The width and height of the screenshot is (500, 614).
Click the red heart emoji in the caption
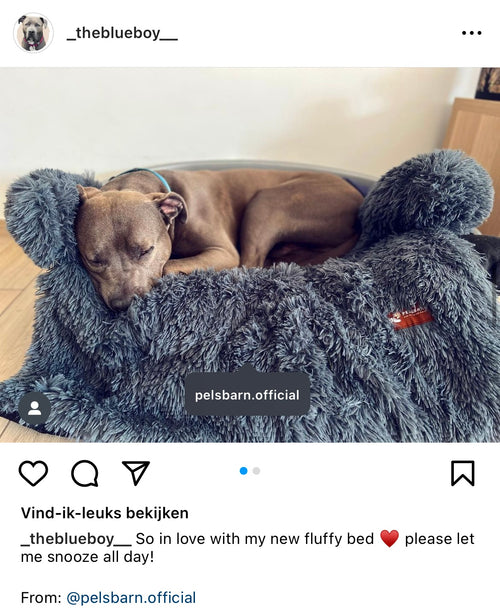tap(389, 539)
